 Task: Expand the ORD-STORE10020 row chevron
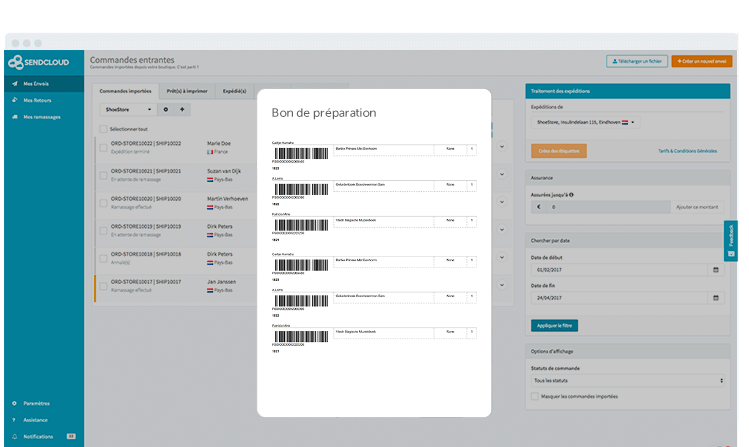pos(502,202)
